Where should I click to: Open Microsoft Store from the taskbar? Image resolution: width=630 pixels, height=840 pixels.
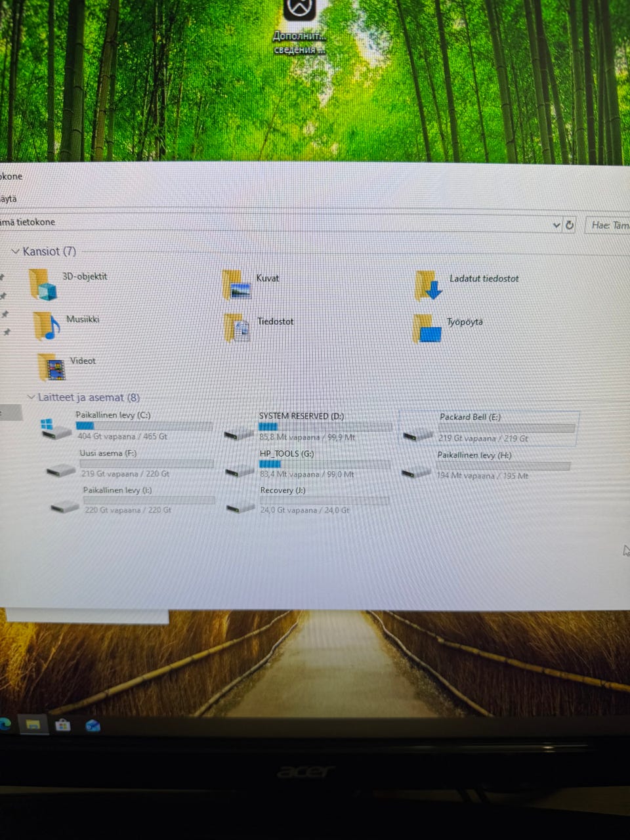63,724
